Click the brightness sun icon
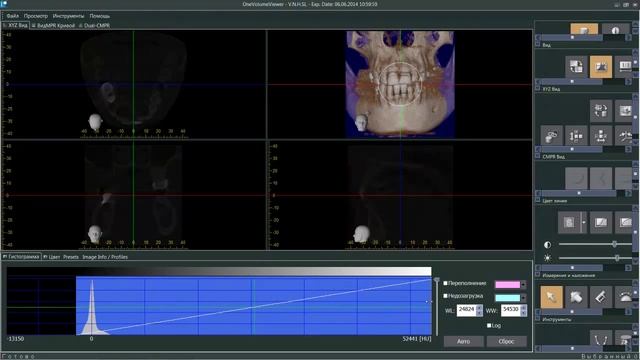The height and width of the screenshot is (360, 640). point(547,258)
